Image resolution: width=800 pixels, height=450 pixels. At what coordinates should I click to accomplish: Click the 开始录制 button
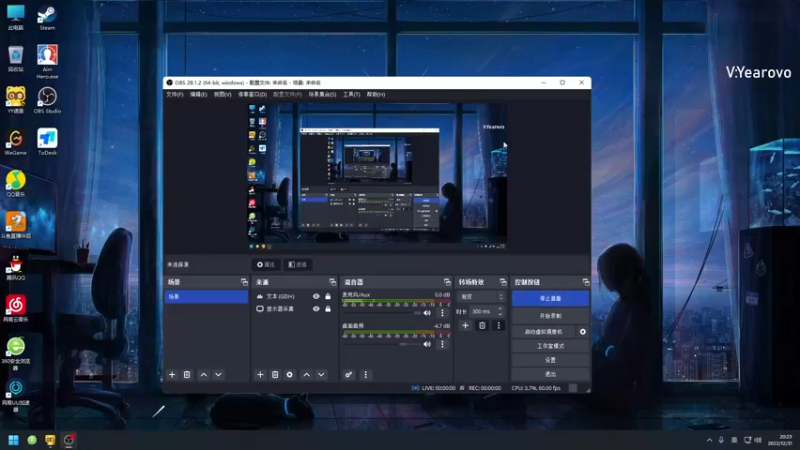click(550, 316)
